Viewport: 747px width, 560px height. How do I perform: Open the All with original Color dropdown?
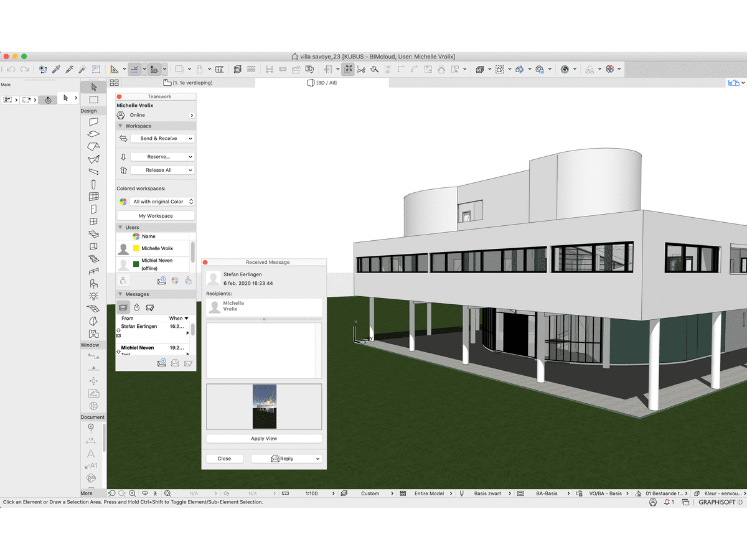click(x=163, y=202)
